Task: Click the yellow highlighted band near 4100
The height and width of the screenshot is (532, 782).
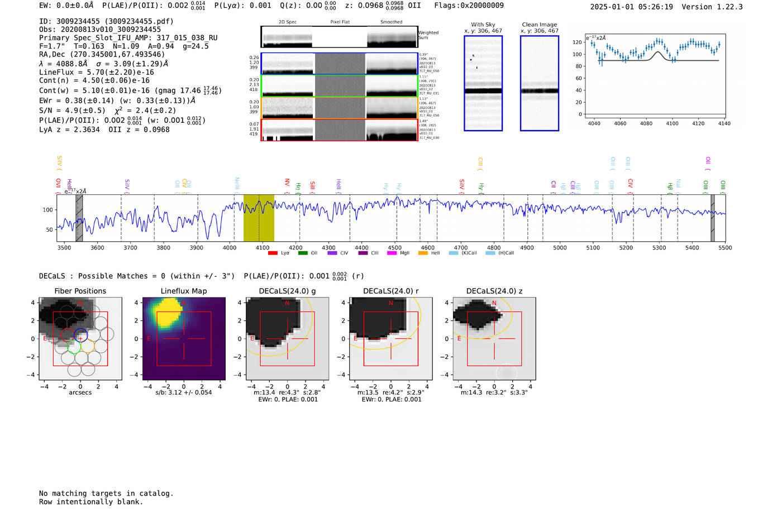Action: click(259, 218)
